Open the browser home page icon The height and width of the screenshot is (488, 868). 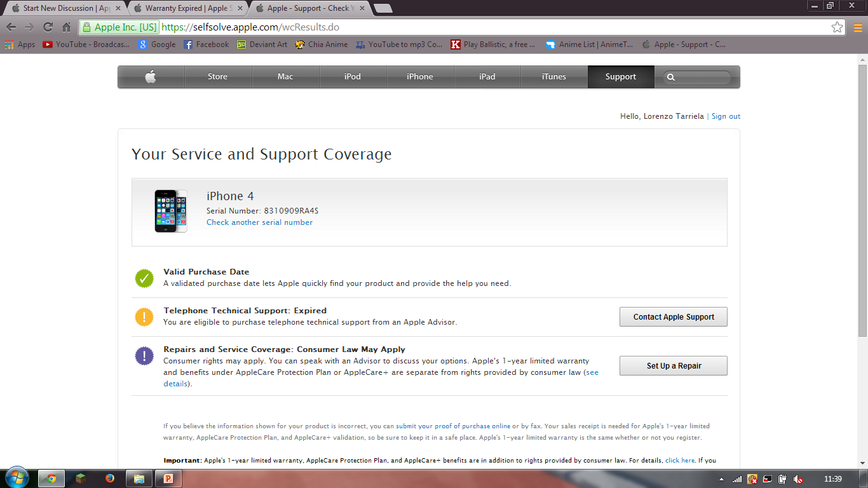click(66, 27)
